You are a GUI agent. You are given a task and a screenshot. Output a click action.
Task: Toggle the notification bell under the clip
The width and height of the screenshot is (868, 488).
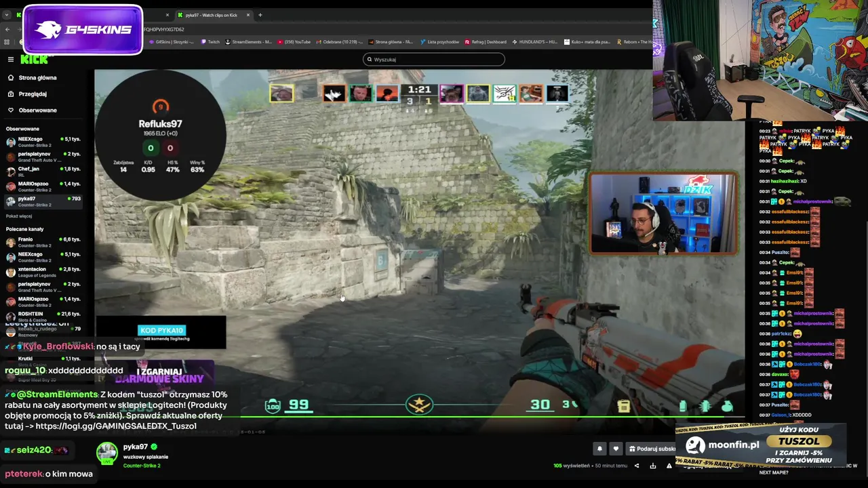click(x=599, y=449)
